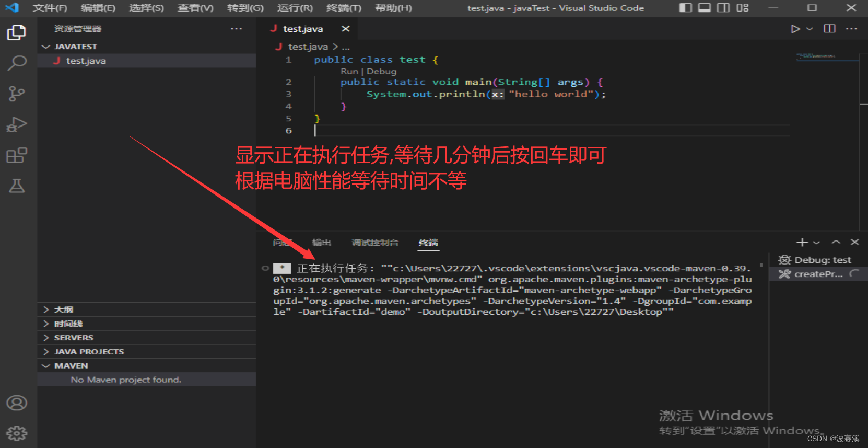Click test.java in the breadcrumb
Image resolution: width=868 pixels, height=448 pixels.
point(308,47)
